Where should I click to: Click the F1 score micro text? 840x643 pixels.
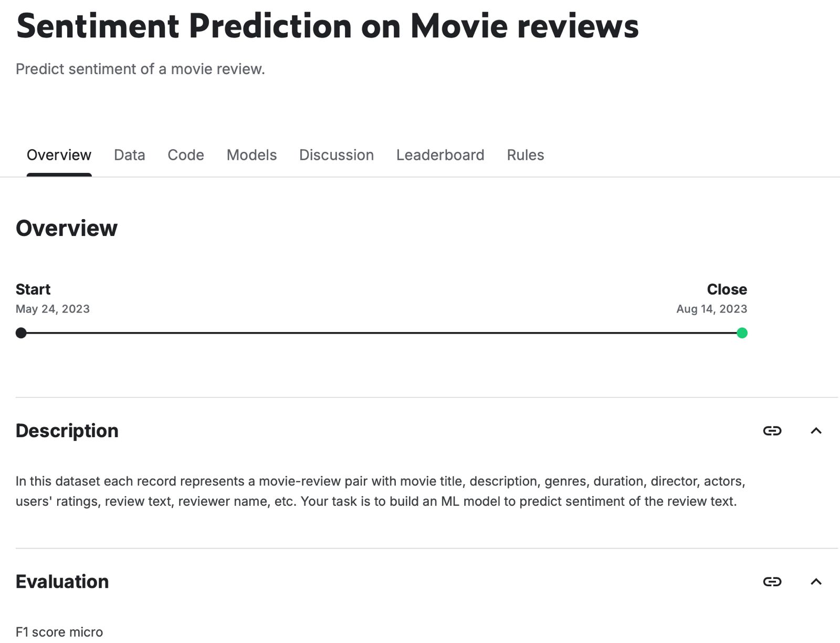point(59,631)
